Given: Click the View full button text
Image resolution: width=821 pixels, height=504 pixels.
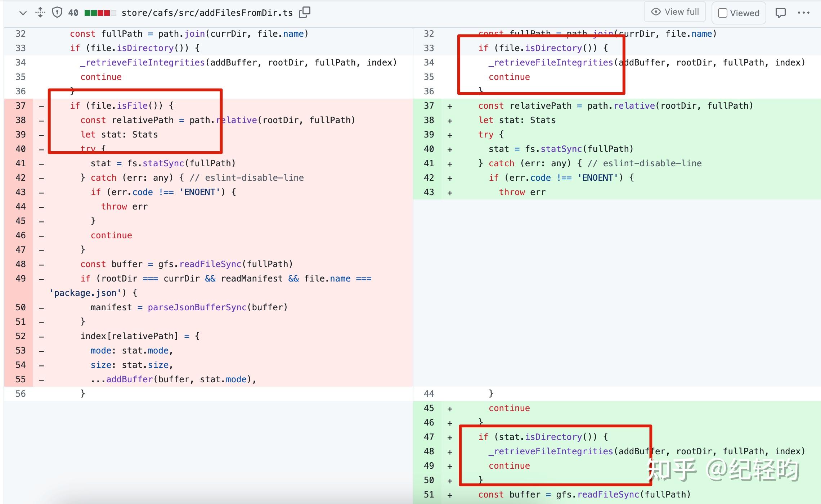Looking at the screenshot, I should point(681,12).
